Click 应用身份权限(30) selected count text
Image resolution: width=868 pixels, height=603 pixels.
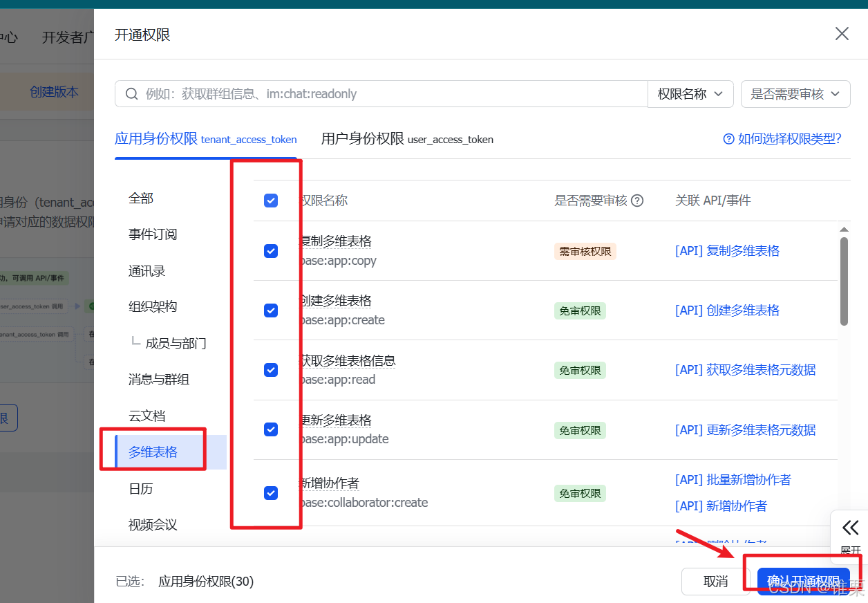click(207, 582)
